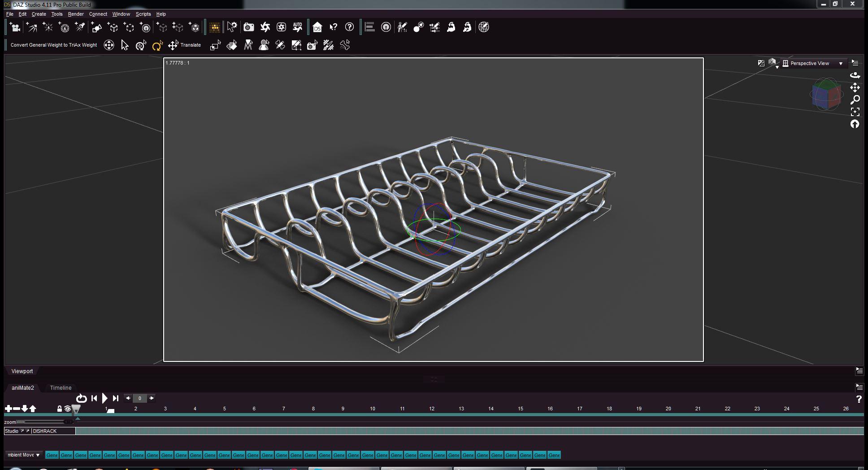Frame the selected object in the viewport
This screenshot has width=868, height=470.
coord(855,112)
